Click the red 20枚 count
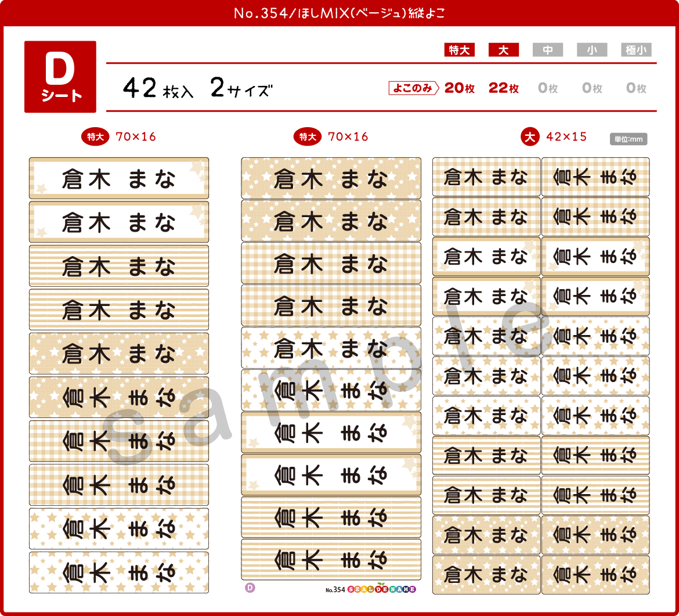Screen dimensions: 679x616 [460, 88]
